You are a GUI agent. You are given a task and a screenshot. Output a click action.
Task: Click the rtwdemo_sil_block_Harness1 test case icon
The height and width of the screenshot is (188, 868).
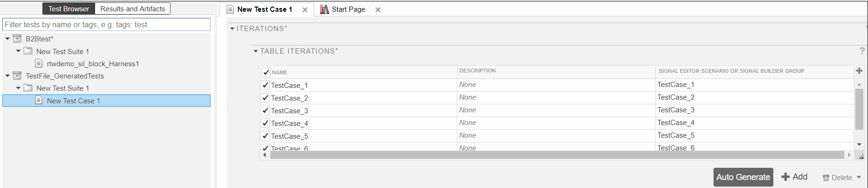click(39, 63)
